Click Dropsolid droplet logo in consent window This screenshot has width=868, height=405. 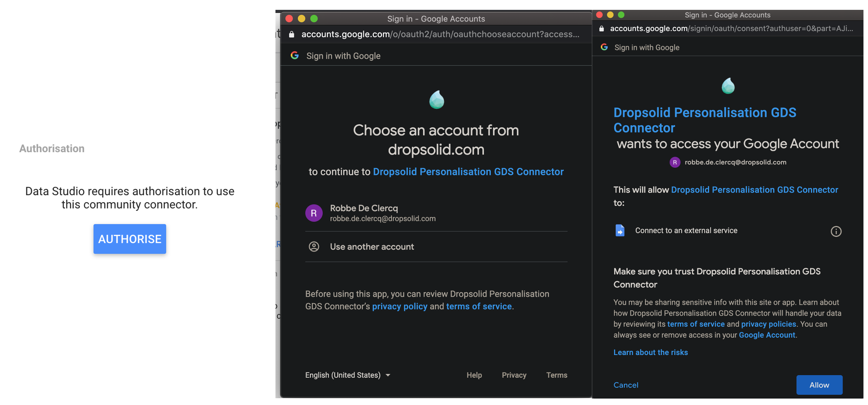pos(728,86)
